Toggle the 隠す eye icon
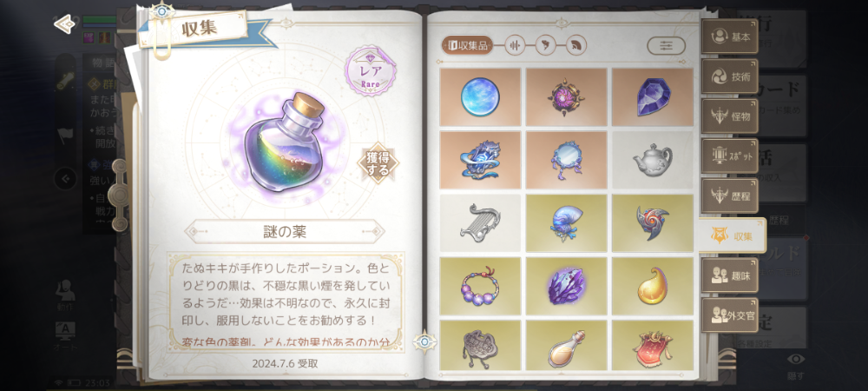Image resolution: width=868 pixels, height=391 pixels. (795, 366)
